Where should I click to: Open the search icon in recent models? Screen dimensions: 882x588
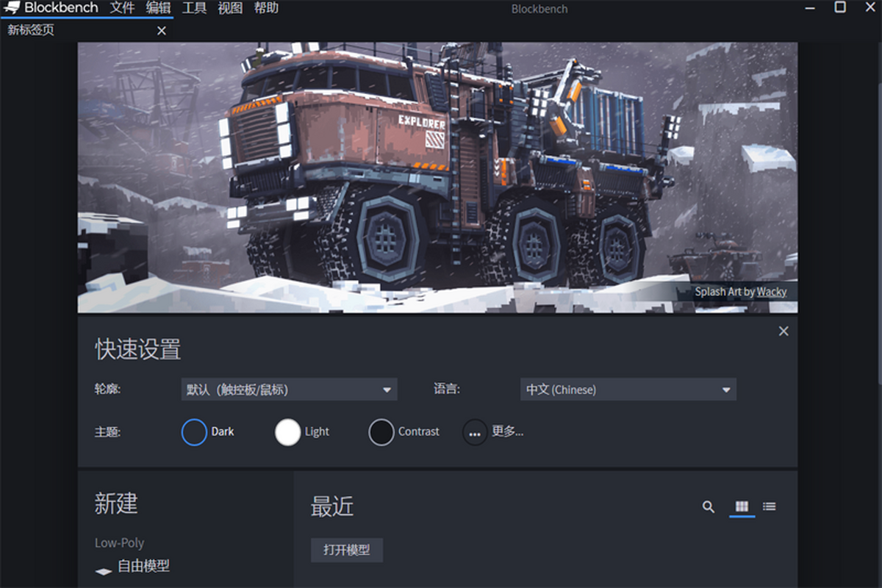pos(709,506)
